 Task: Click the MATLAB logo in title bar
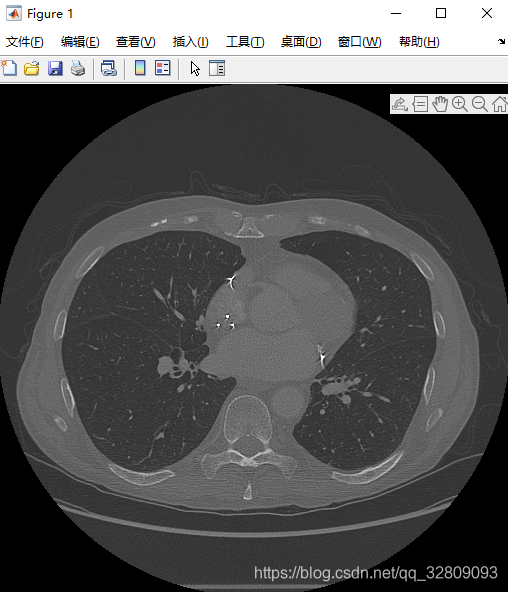point(14,14)
